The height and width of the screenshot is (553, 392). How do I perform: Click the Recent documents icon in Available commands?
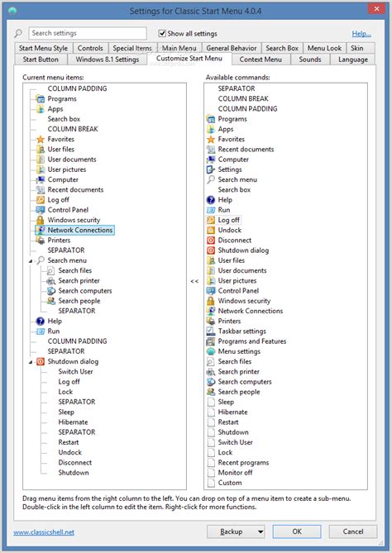pos(211,150)
